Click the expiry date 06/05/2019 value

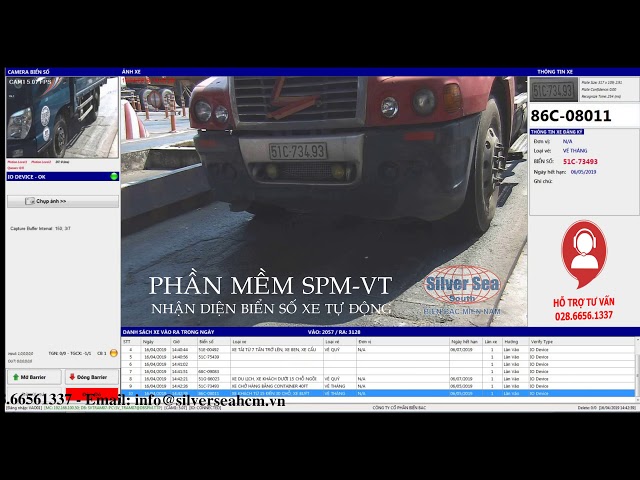[583, 172]
